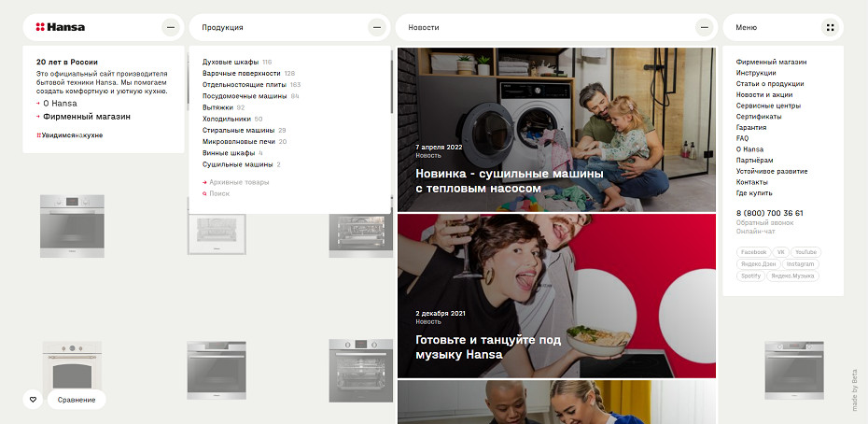The image size is (868, 424).
Task: Click the #Увидимсянакухне hashtag link
Action: coord(69,135)
